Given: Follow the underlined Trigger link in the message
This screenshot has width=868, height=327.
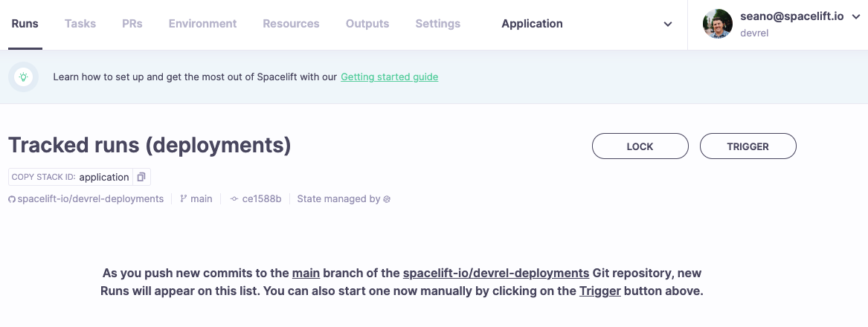Looking at the screenshot, I should [x=599, y=291].
